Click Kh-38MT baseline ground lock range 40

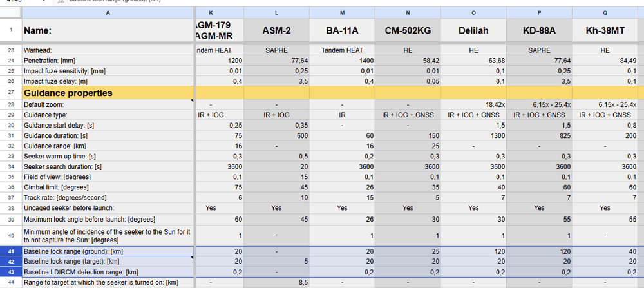coord(605,251)
